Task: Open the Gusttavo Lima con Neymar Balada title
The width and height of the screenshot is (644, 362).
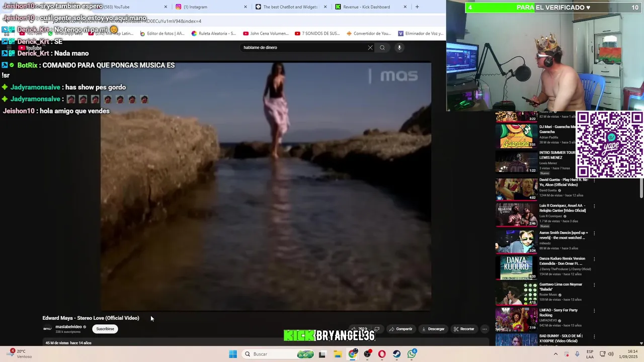Action: coord(561,287)
